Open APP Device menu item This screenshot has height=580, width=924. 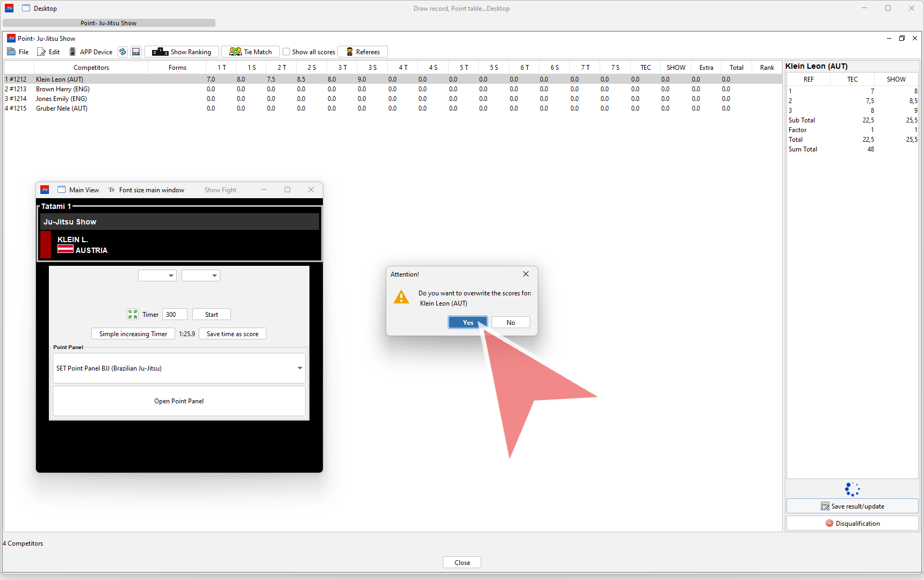(x=91, y=52)
